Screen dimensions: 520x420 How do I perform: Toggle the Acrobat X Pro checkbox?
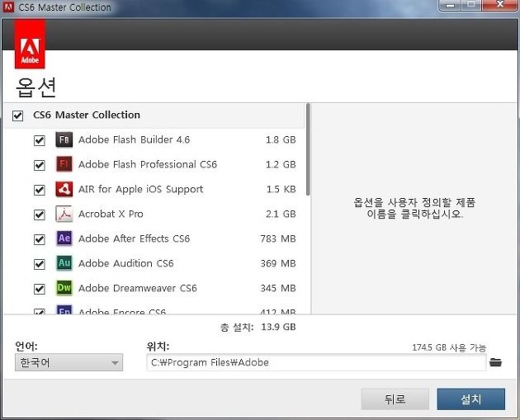39,215
